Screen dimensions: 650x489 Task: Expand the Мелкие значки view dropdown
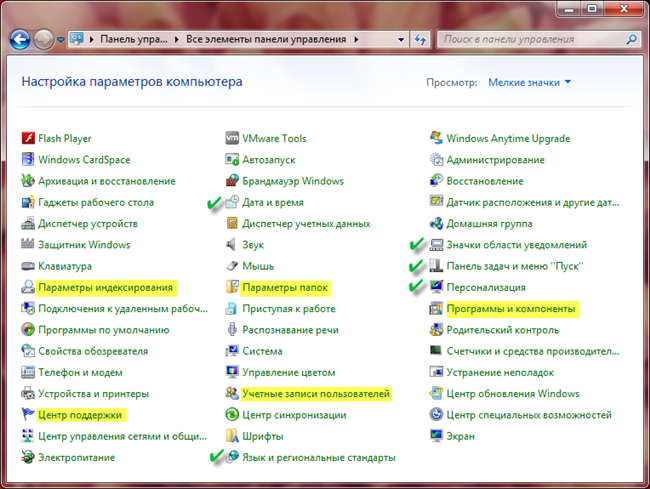coord(529,82)
